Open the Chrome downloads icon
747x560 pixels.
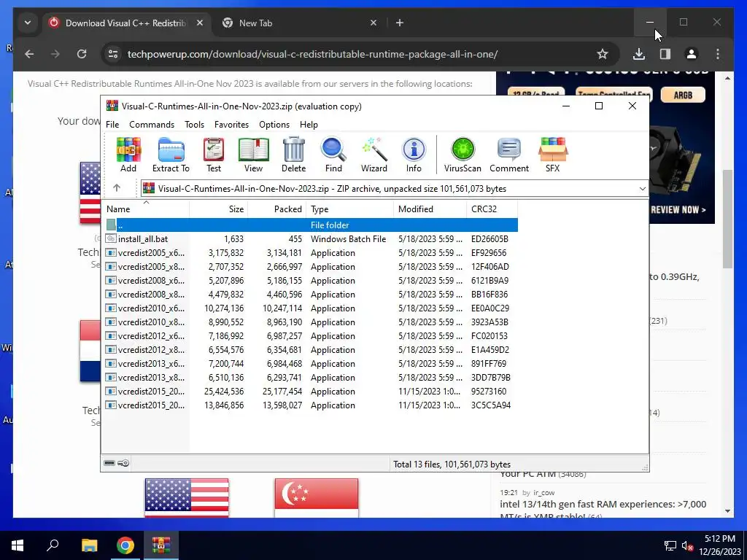[639, 54]
